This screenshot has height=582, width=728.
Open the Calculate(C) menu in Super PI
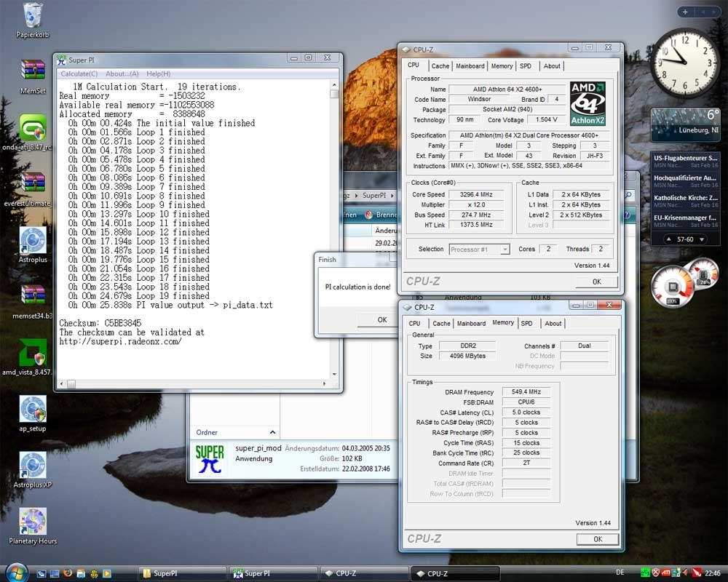point(79,73)
